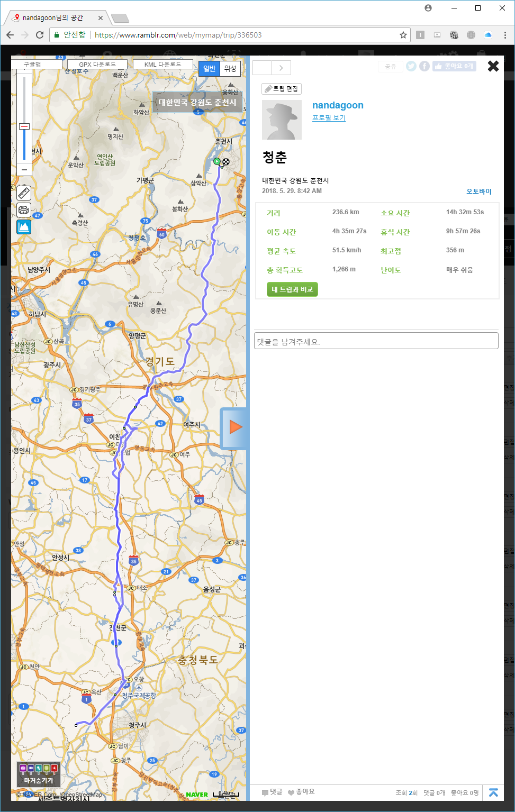This screenshot has width=515, height=812.
Task: Switch map to 일반 normal view
Action: [x=210, y=69]
